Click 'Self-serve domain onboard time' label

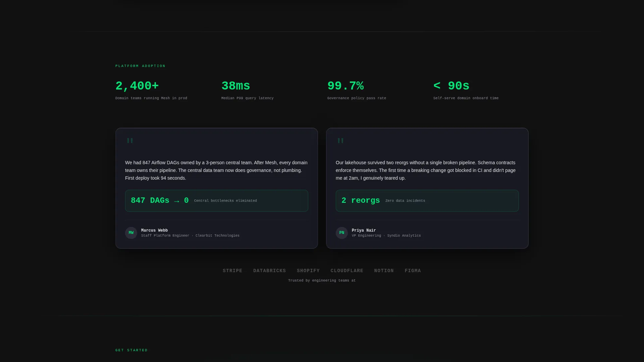[x=466, y=98]
